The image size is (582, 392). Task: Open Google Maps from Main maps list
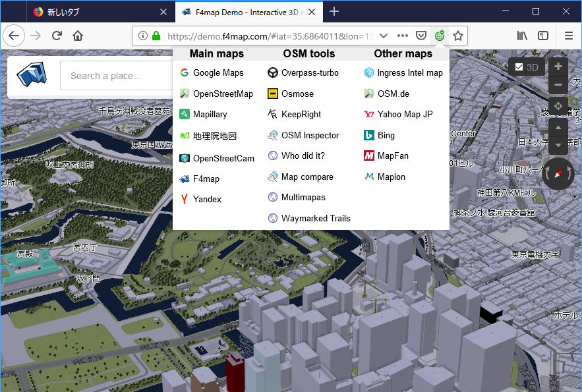point(212,72)
